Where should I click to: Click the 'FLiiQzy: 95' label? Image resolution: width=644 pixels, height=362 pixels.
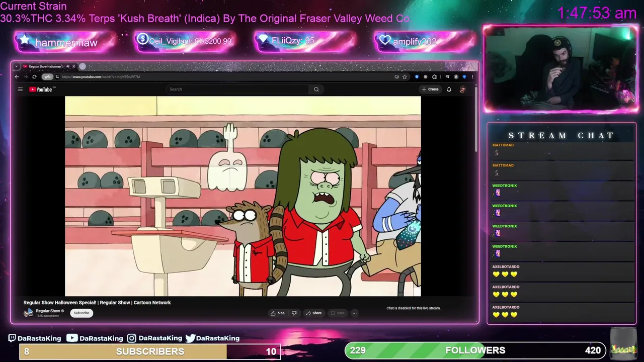(293, 41)
